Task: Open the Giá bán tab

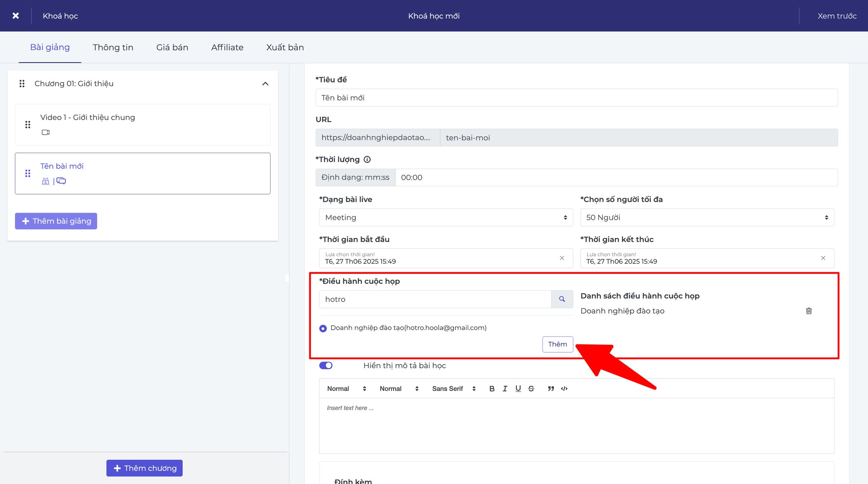Action: [x=172, y=47]
